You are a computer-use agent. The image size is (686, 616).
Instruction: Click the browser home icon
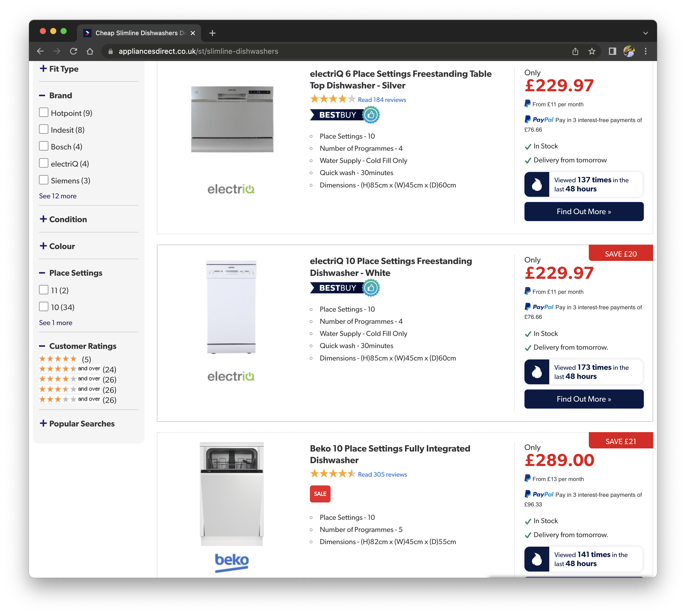[90, 51]
